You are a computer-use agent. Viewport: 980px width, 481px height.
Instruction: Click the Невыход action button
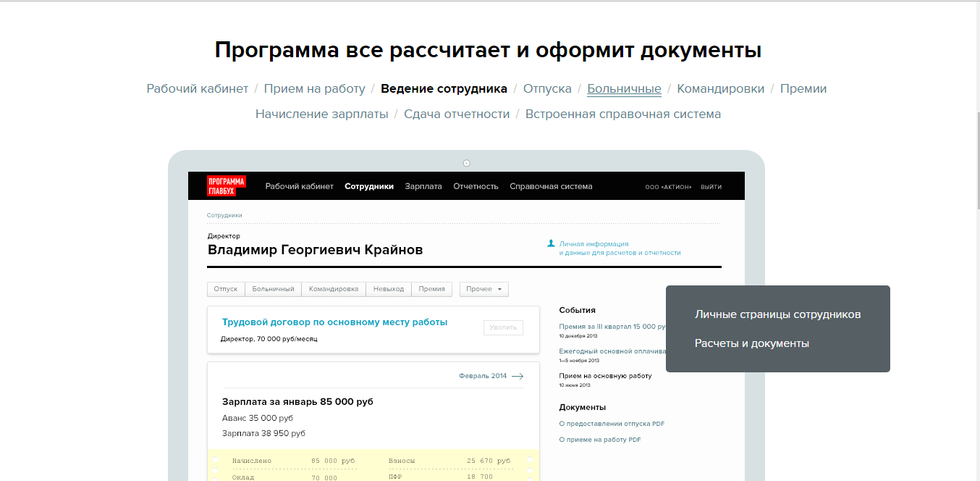coord(389,288)
